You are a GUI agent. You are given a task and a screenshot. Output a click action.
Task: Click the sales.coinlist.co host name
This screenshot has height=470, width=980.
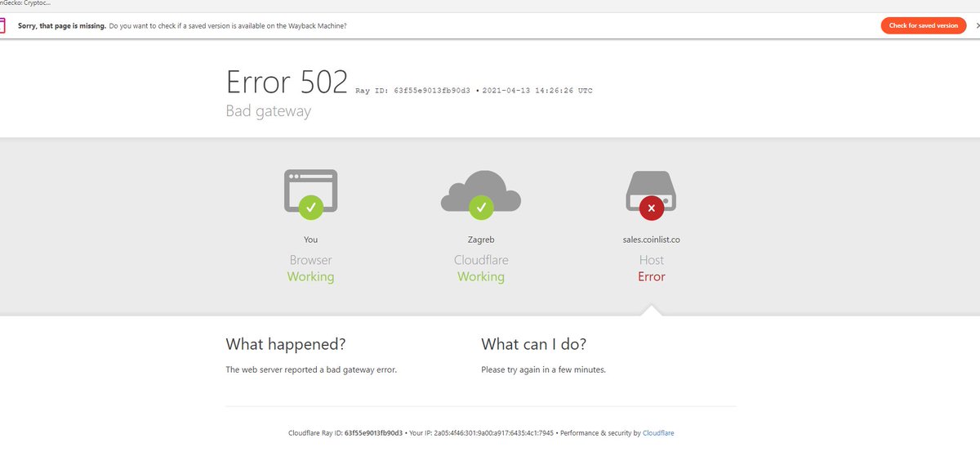652,239
